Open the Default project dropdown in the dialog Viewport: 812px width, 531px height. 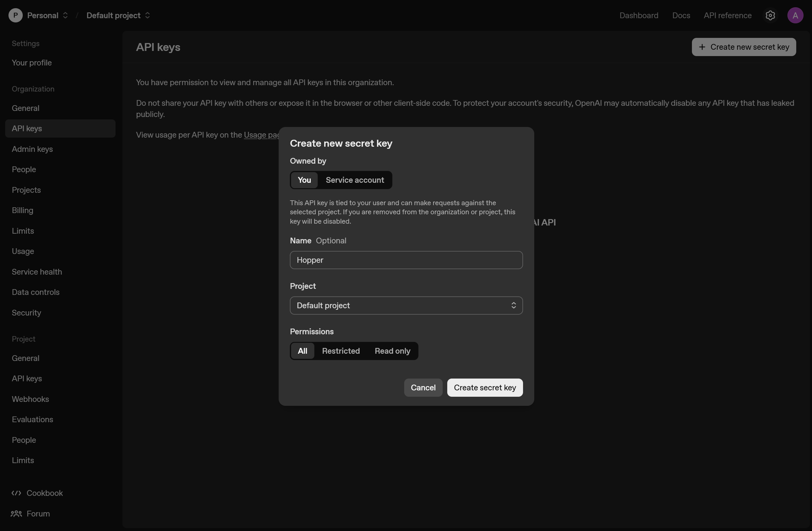tap(406, 305)
